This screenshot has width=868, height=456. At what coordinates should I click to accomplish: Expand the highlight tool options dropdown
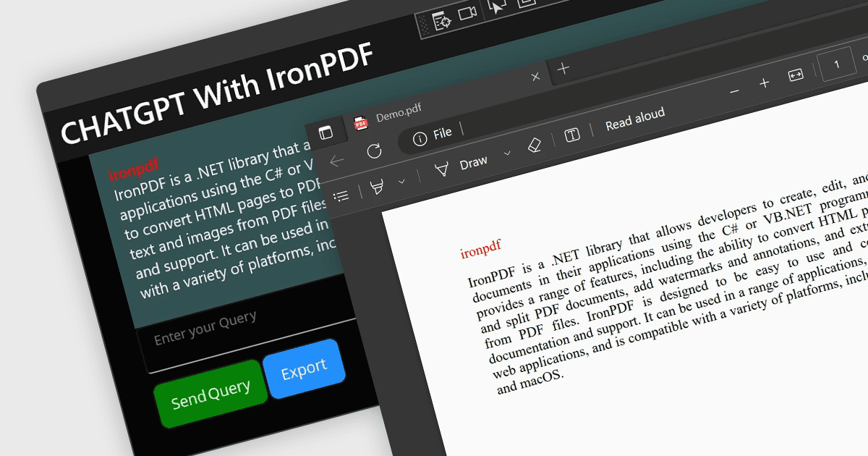click(x=402, y=181)
